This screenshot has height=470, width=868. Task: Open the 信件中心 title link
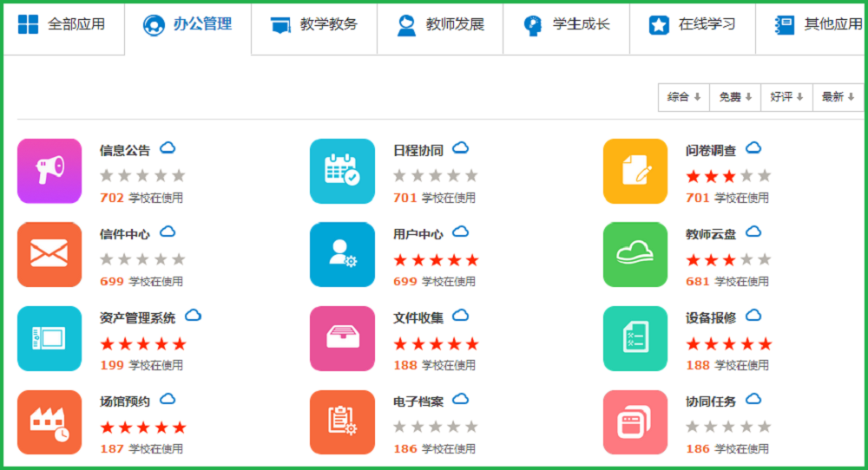(x=125, y=234)
